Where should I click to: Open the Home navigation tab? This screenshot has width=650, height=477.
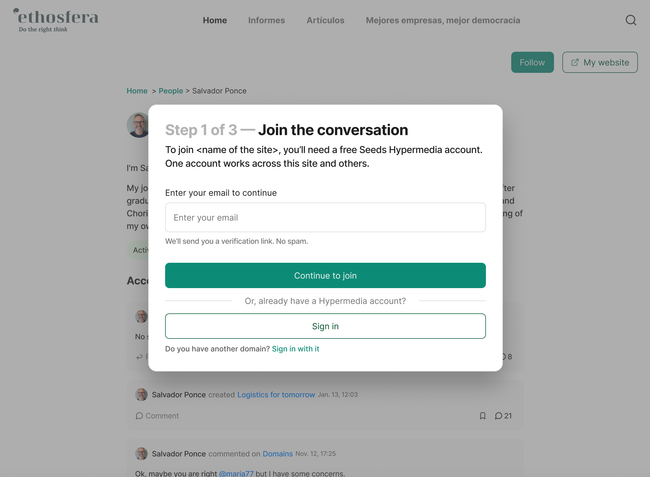(x=215, y=20)
